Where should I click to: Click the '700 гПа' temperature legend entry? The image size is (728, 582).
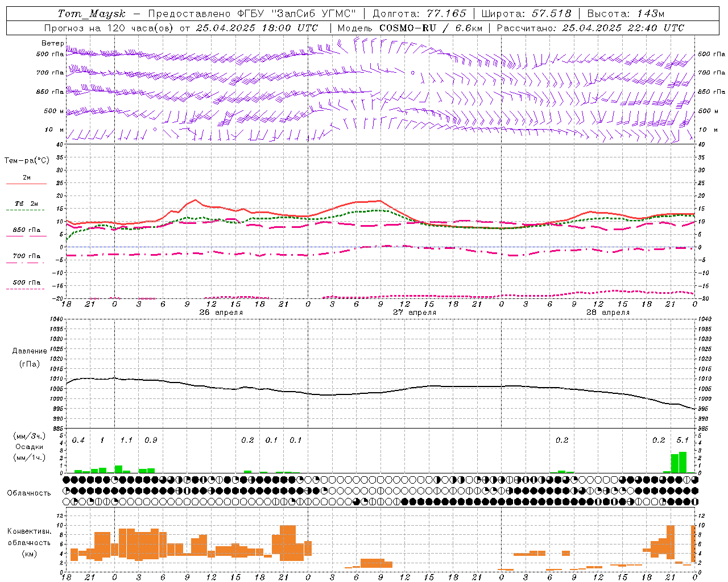point(26,256)
